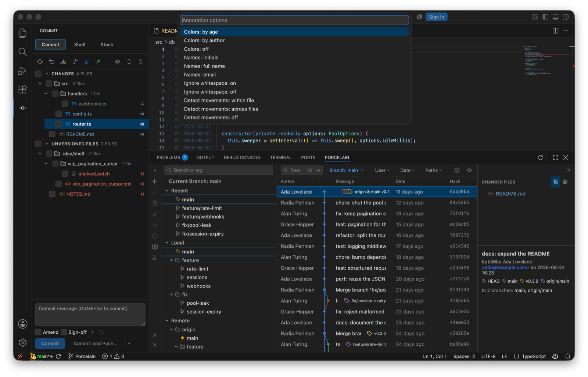Collapse the CHANGES section
Image resolution: width=588 pixels, height=377 pixels.
[x=47, y=74]
